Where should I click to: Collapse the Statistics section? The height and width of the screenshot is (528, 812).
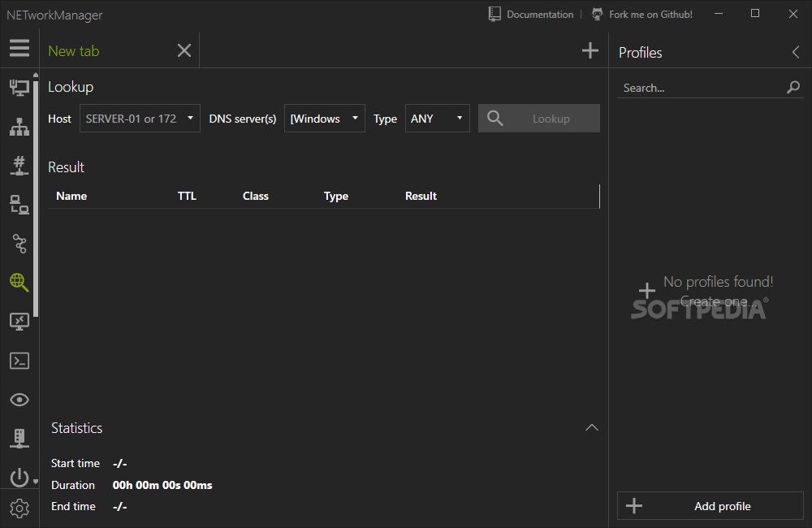[x=591, y=427]
